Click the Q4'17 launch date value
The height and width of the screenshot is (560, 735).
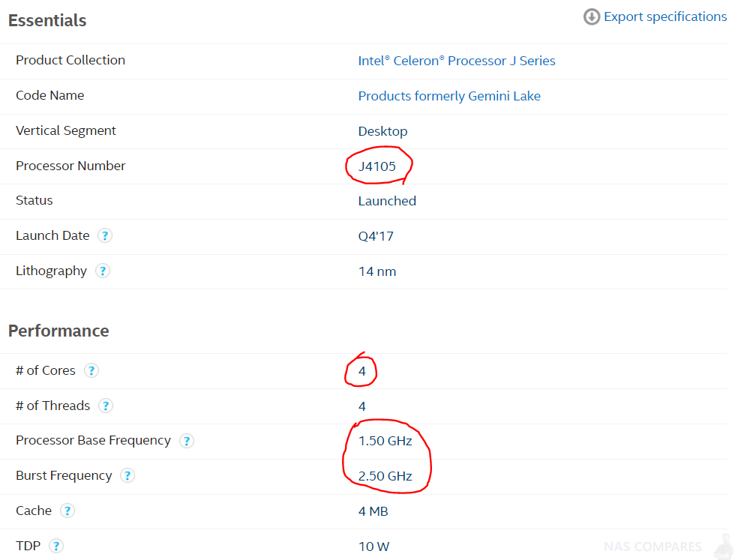[x=376, y=236]
